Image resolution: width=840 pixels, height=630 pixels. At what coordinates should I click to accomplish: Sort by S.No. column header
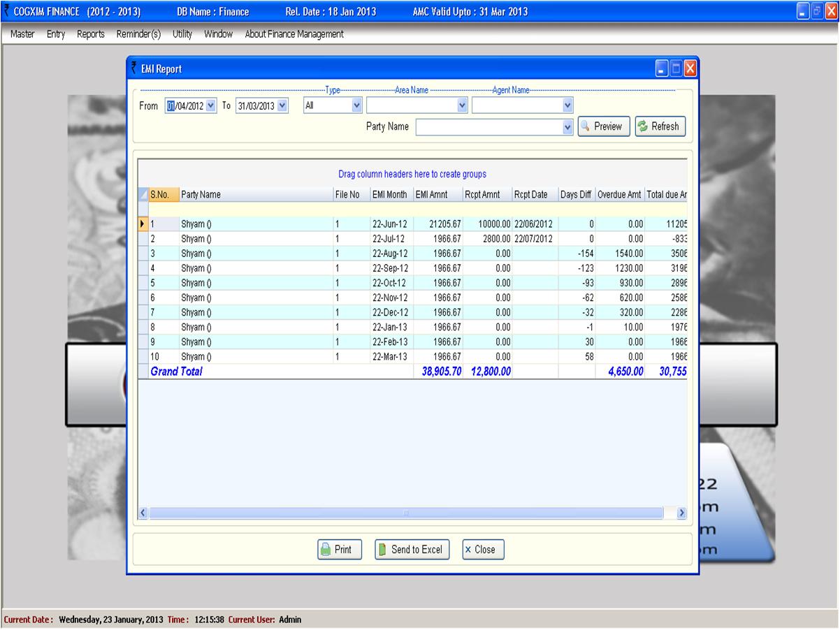point(164,195)
